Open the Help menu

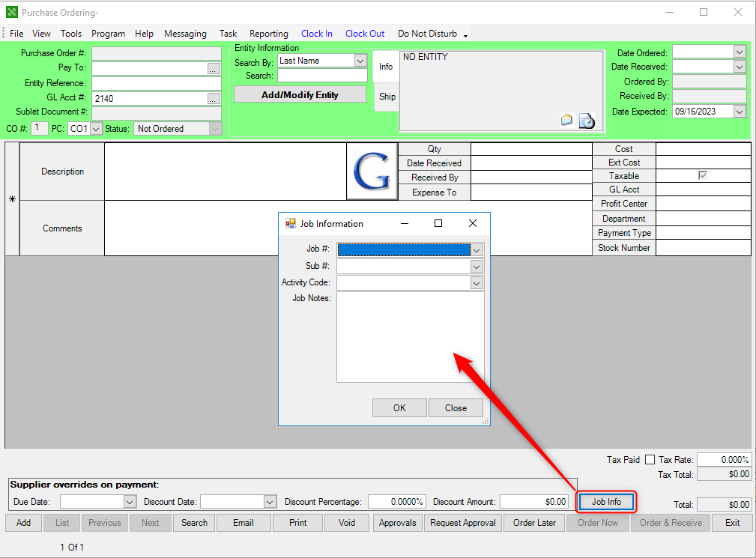coord(144,34)
